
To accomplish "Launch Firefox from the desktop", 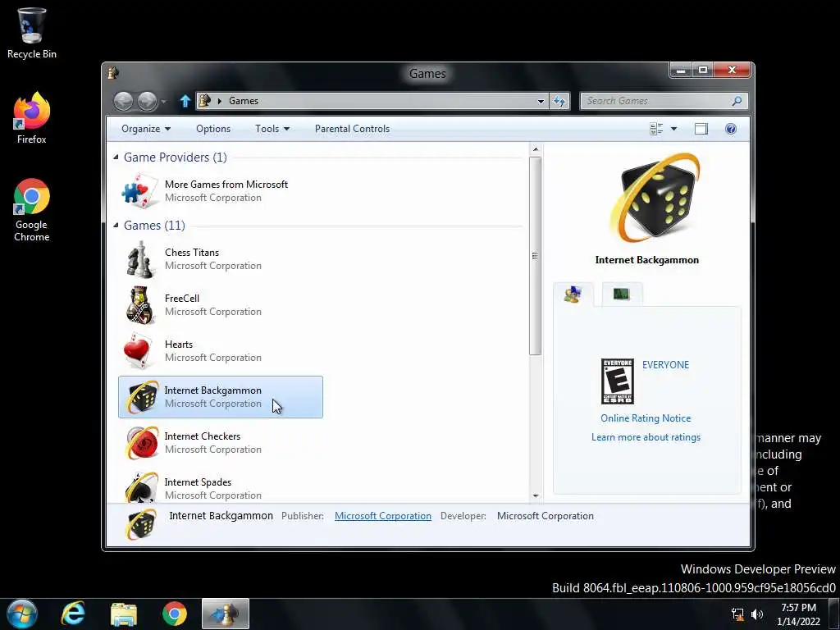I will pyautogui.click(x=32, y=118).
